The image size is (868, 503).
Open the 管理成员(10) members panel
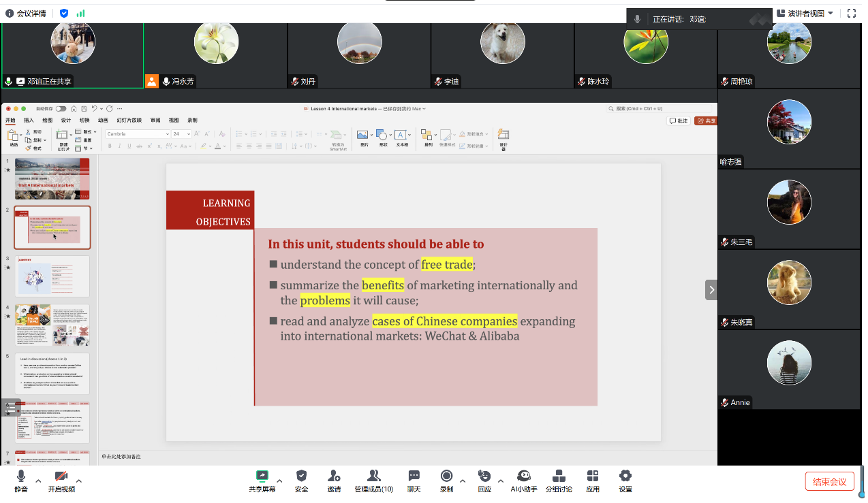[373, 481]
